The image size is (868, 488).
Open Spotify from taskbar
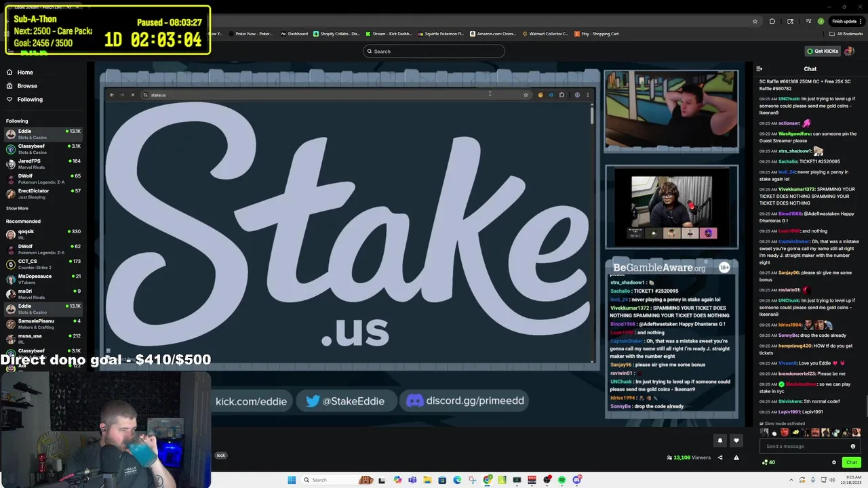[x=561, y=480]
